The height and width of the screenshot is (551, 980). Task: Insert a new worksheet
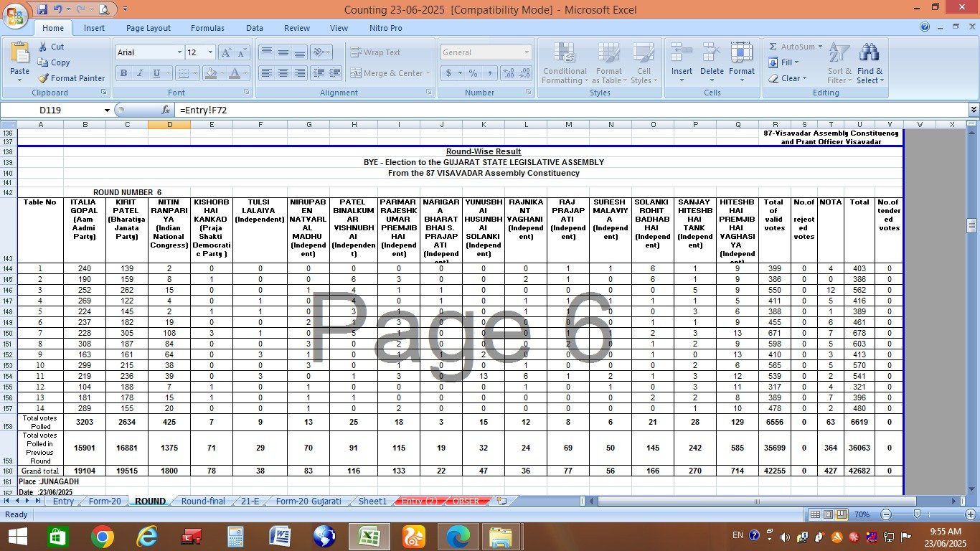point(501,501)
